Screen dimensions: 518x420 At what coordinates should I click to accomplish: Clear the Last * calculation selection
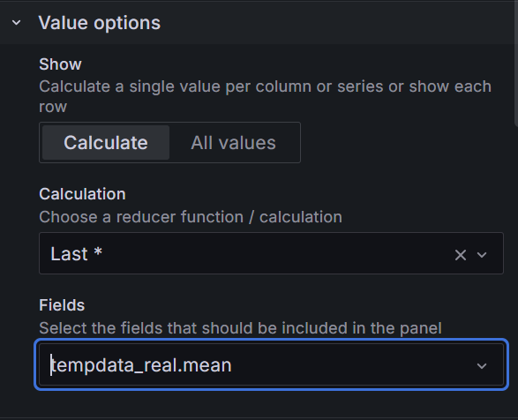click(461, 255)
